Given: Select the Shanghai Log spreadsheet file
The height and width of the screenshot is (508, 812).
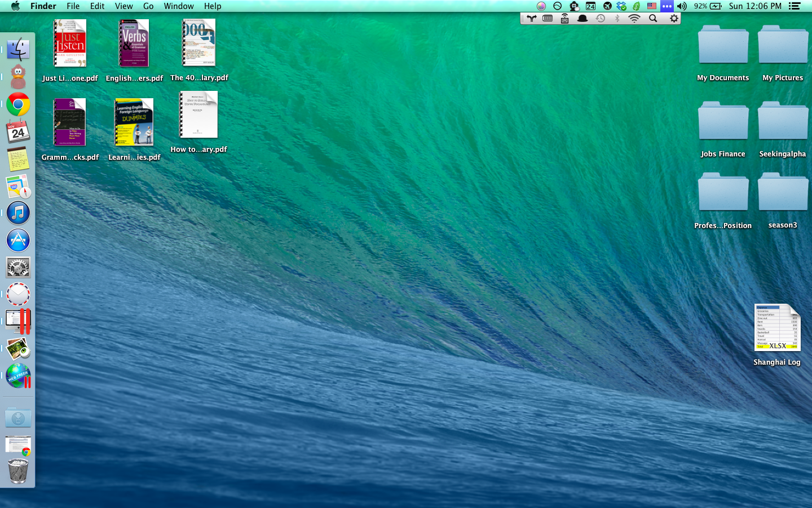Looking at the screenshot, I should [777, 329].
